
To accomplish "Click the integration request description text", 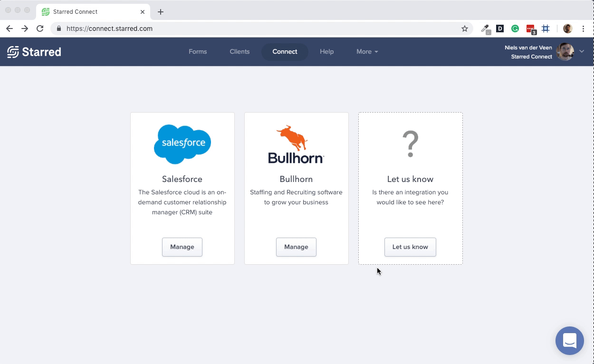I will click(x=410, y=197).
